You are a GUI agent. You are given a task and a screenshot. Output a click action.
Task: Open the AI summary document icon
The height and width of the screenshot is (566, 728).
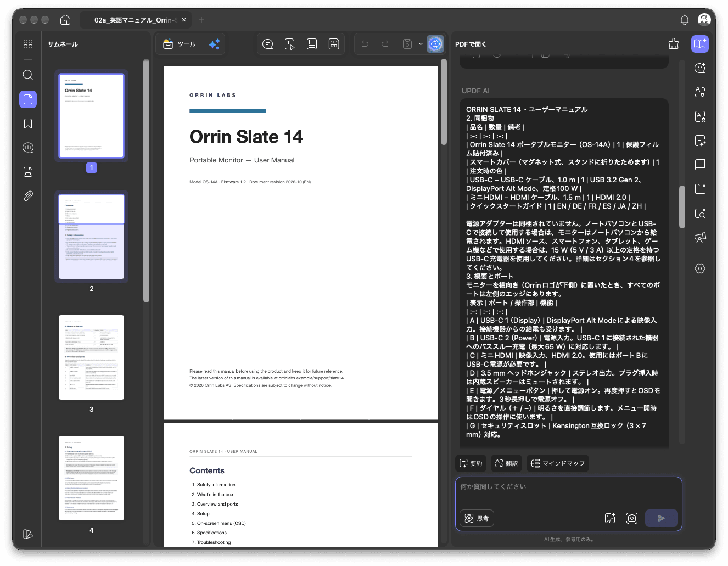(x=700, y=141)
